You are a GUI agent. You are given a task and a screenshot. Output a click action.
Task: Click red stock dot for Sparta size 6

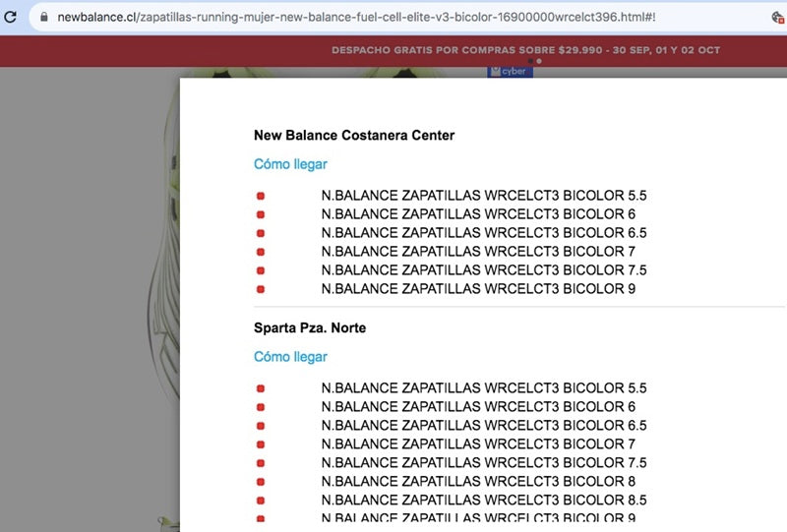(261, 407)
